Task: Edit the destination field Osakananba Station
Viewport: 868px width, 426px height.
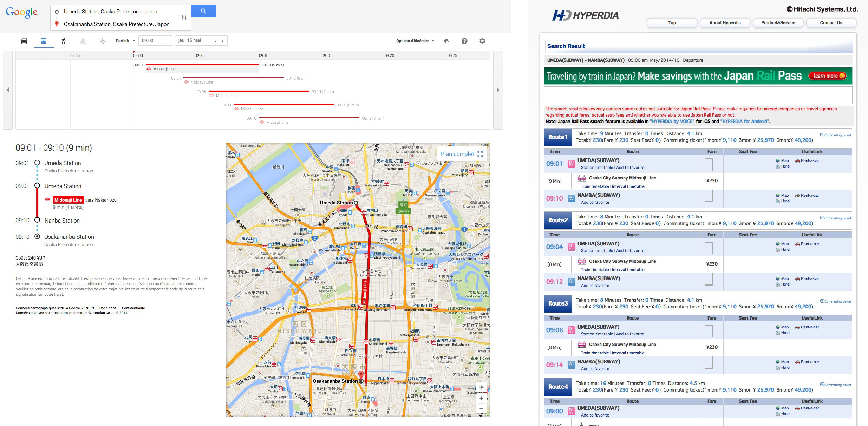Action: pyautogui.click(x=120, y=24)
